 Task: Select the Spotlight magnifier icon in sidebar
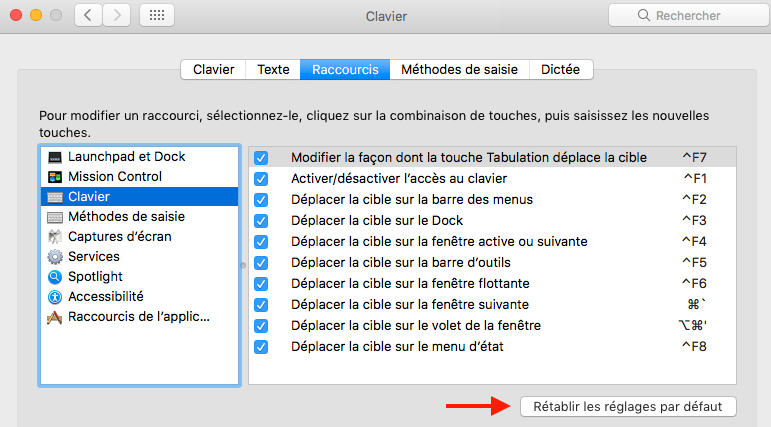click(x=54, y=277)
